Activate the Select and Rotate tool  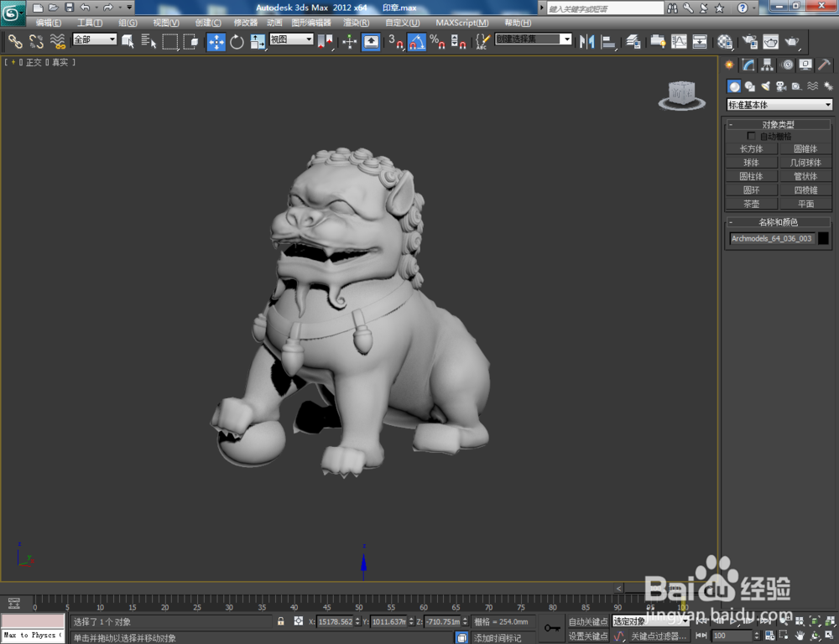237,42
